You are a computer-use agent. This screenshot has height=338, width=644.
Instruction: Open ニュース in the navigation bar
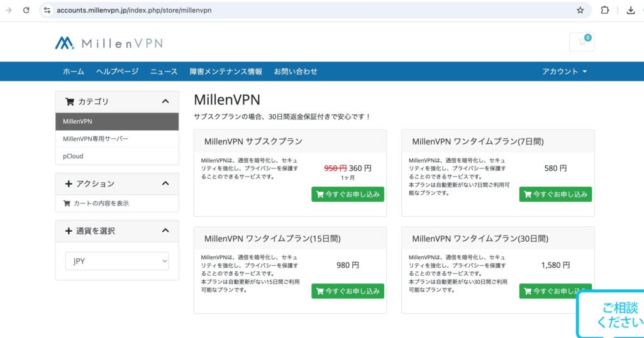164,72
